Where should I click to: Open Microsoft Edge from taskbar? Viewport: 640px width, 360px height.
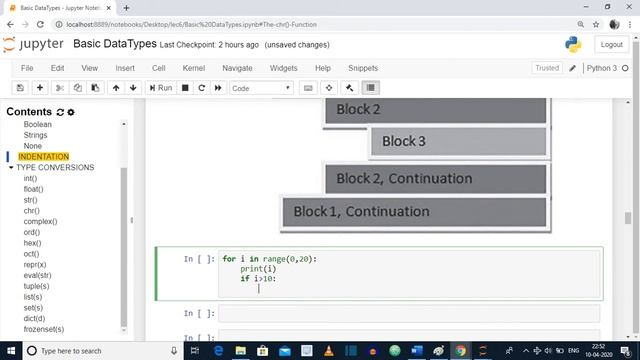[218, 351]
